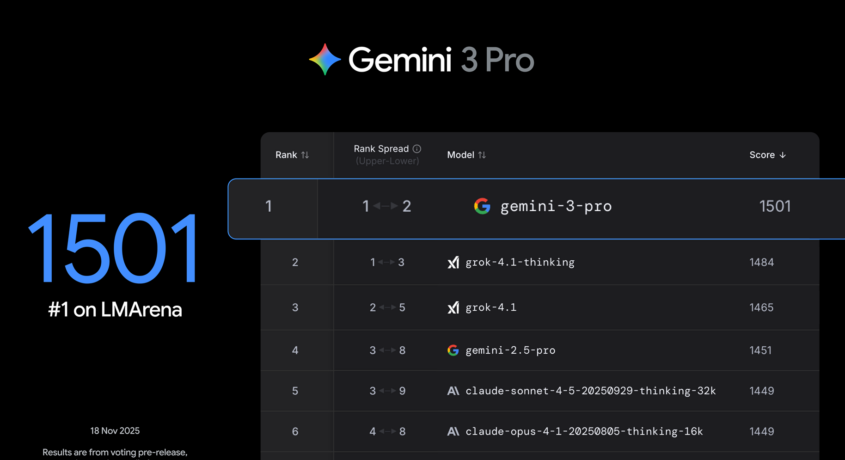This screenshot has width=845, height=460.
Task: Click the claude-opus-4-1-20250805-thinking-16k model name
Action: click(584, 431)
